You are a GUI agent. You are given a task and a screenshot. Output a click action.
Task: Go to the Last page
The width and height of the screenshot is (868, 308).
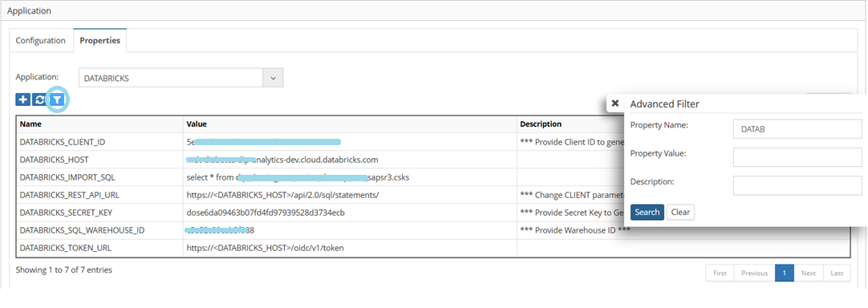click(x=837, y=273)
